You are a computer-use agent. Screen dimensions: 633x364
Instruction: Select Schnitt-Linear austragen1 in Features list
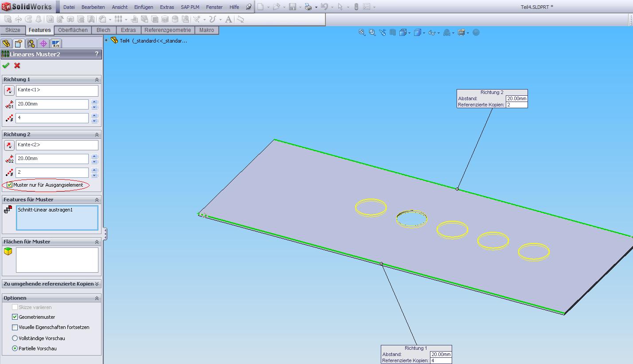pos(45,210)
